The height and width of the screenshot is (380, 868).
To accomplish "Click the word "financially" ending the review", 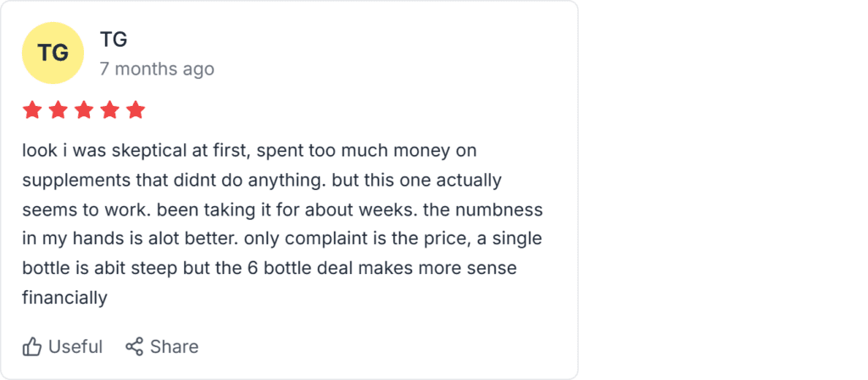I will (64, 298).
